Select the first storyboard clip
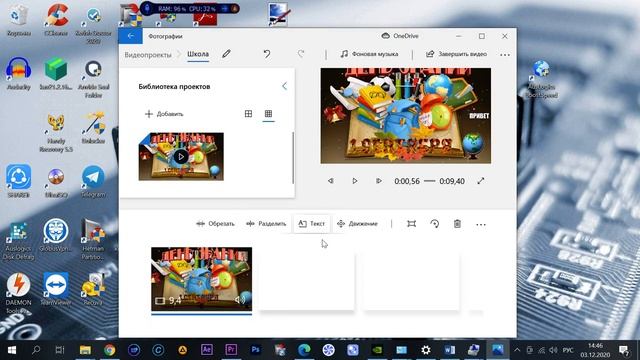The image size is (640, 360). [202, 279]
